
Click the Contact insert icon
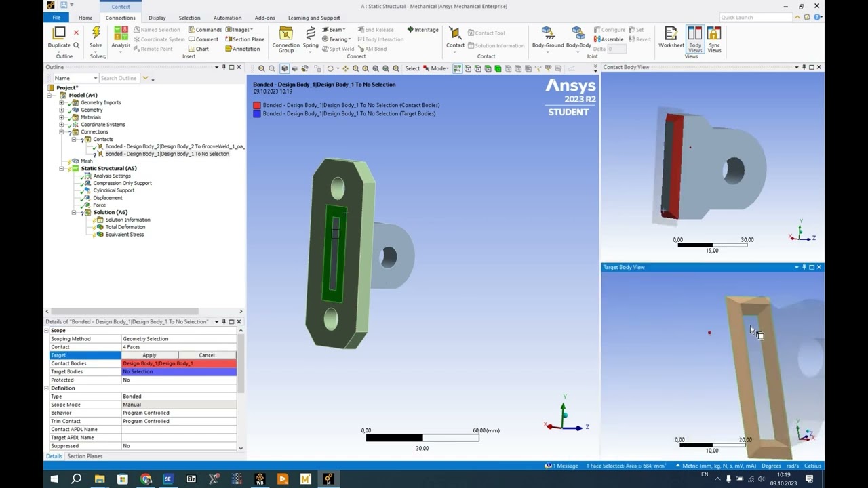(454, 34)
